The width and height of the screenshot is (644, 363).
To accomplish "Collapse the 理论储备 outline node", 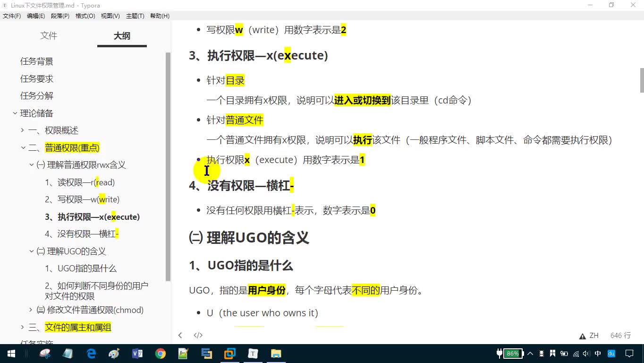I will coord(15,113).
